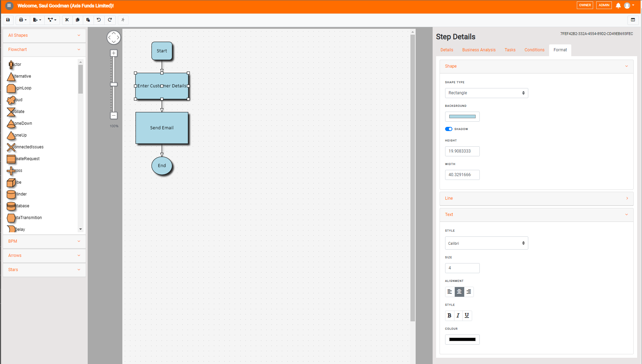Apply underline text style
This screenshot has height=364, width=642.
coord(467,315)
